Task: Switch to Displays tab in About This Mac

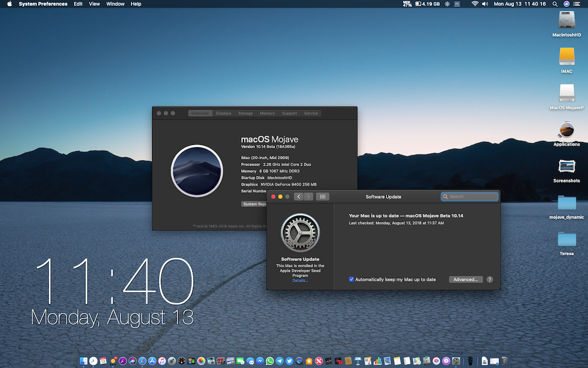Action: [223, 113]
